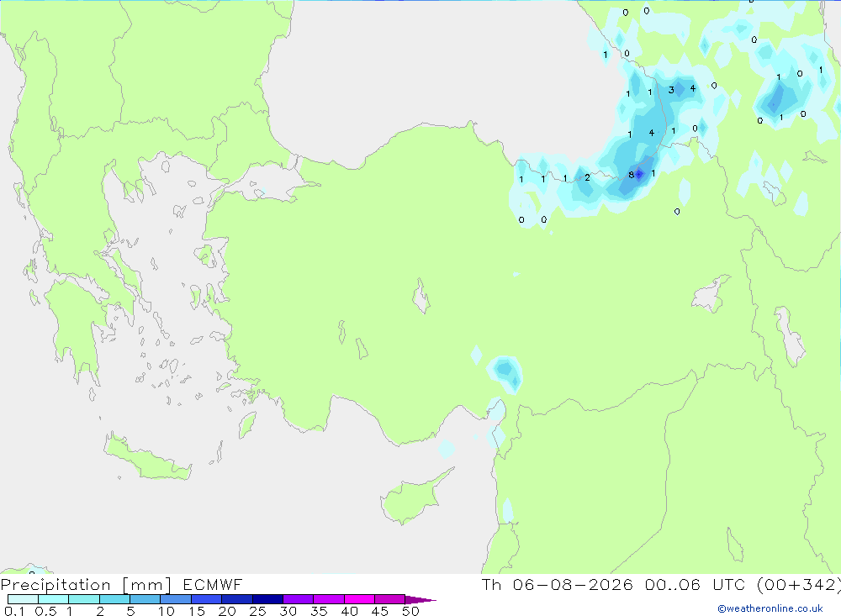Viewport: 841px width, 616px height.
Task: Click the '8' precipitation value on the map
Action: [631, 175]
